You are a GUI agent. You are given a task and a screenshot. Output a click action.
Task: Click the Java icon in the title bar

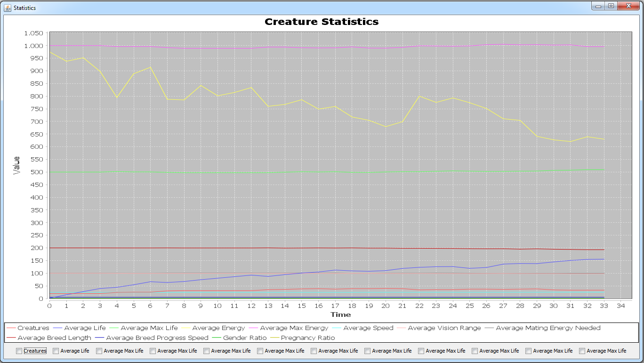(8, 8)
